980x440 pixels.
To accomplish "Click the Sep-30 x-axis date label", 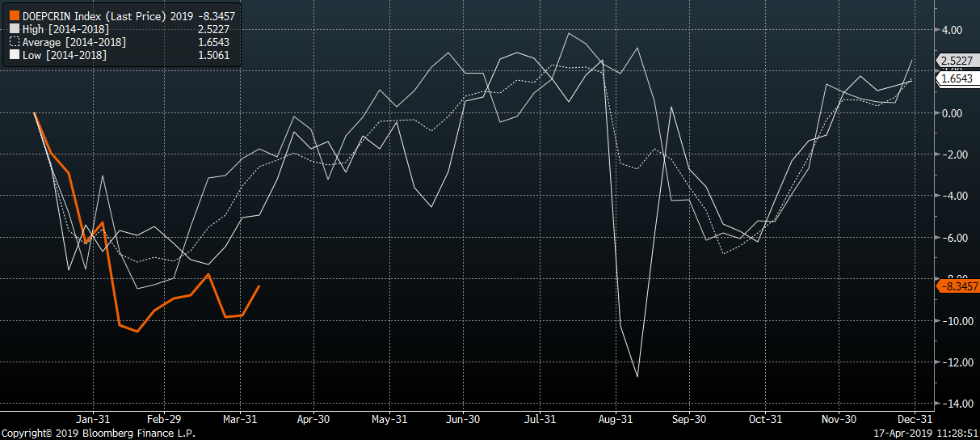I will pos(689,420).
